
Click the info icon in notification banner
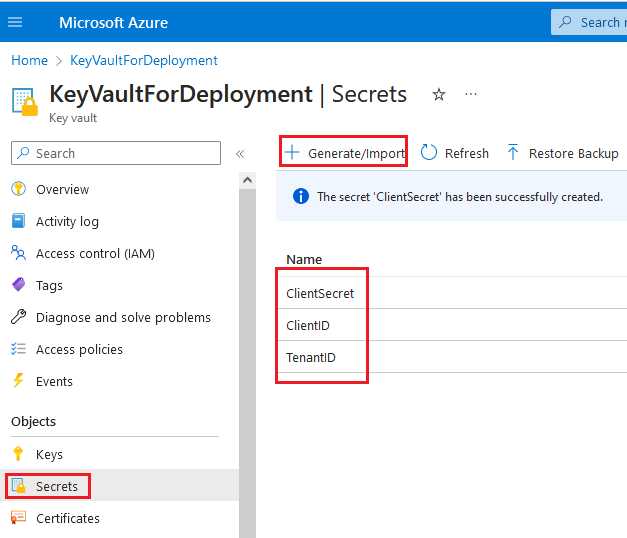pos(300,197)
